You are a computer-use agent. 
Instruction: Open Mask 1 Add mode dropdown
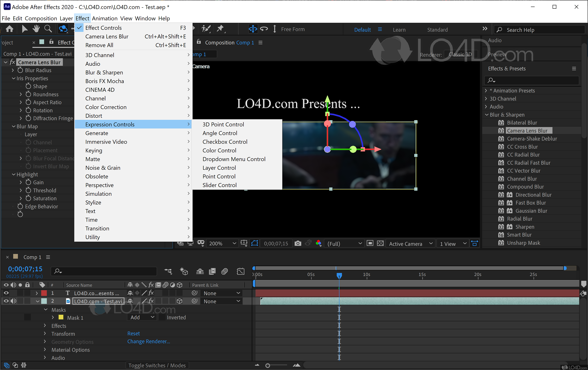coord(142,317)
